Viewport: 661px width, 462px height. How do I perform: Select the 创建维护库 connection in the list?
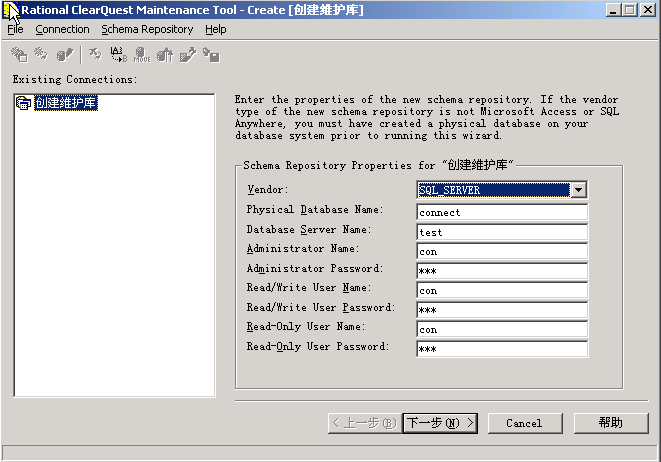point(66,103)
